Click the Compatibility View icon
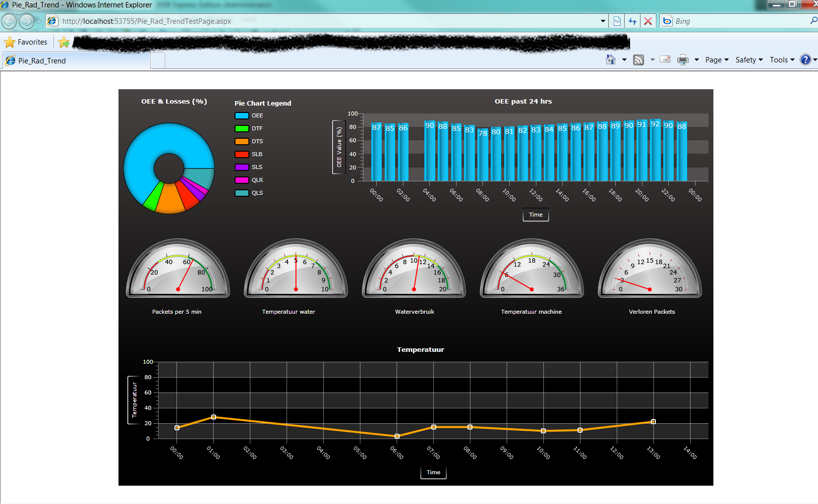The image size is (818, 504). 617,21
